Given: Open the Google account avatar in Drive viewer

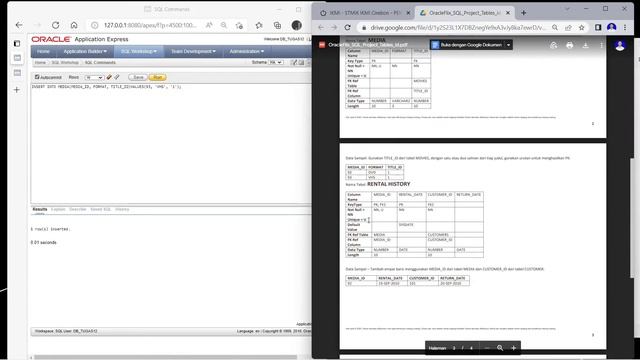Looking at the screenshot, I should point(620,45).
